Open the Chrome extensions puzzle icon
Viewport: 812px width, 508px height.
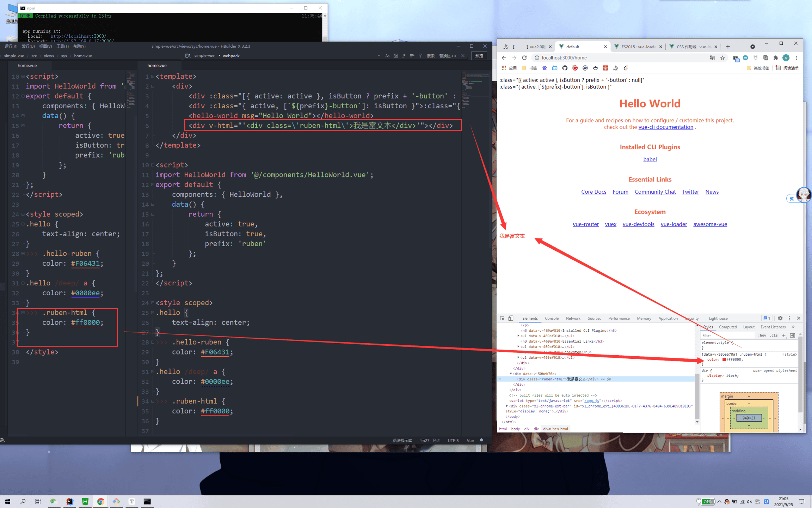click(x=776, y=58)
